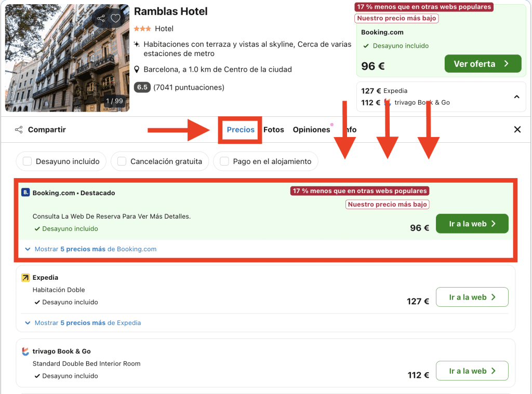Switch to the Fotos tab

(x=274, y=130)
